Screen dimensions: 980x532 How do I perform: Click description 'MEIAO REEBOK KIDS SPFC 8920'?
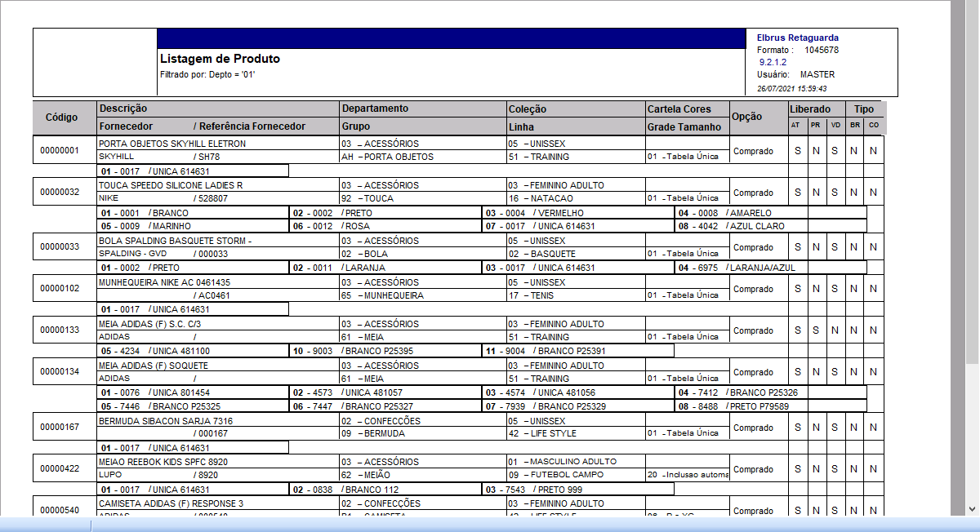[x=163, y=462]
